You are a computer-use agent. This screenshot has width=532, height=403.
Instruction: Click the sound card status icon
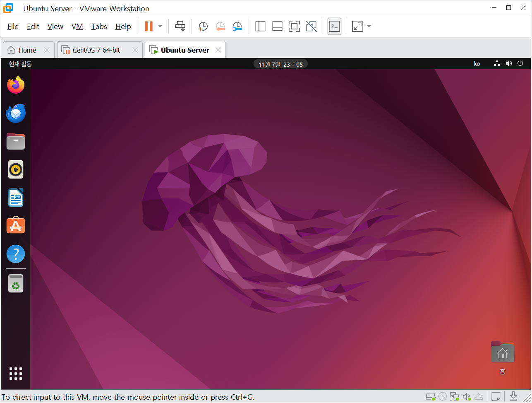(x=467, y=396)
